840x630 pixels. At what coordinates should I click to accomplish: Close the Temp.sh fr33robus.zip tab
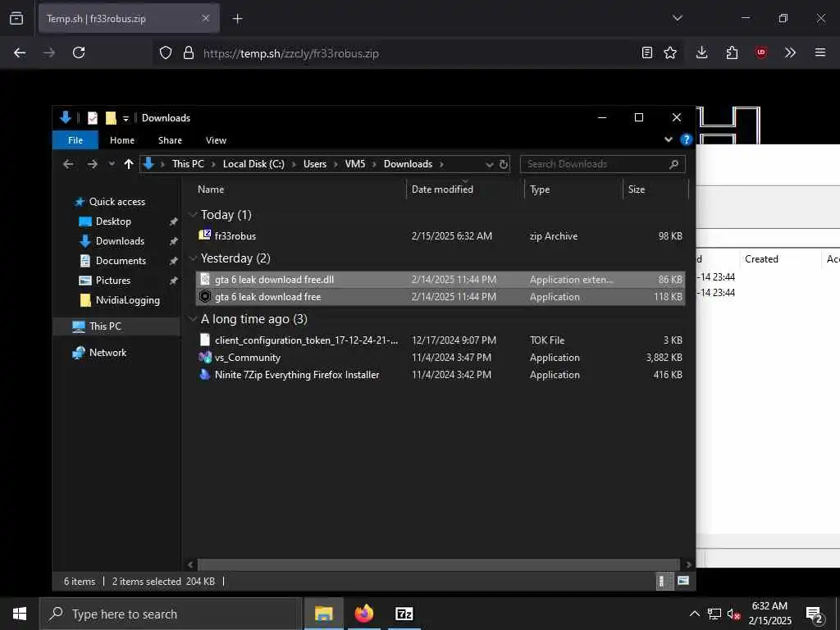(x=206, y=18)
